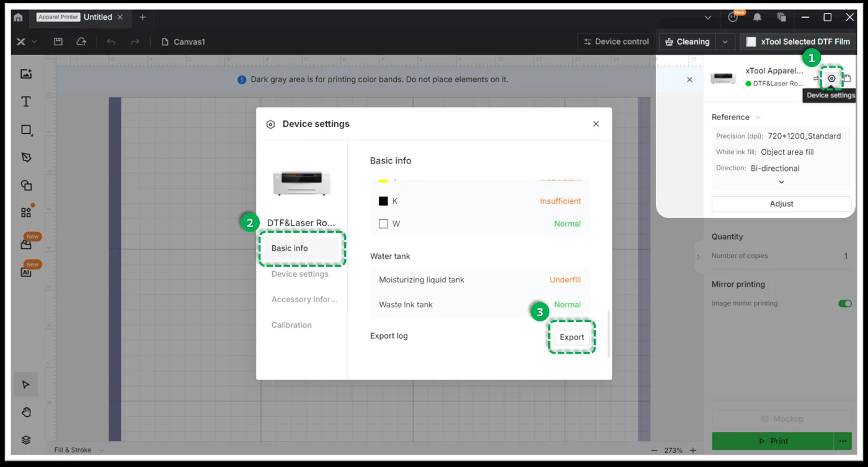Viewport: 868px width, 467px height.
Task: Redo the last action
Action: pos(135,41)
